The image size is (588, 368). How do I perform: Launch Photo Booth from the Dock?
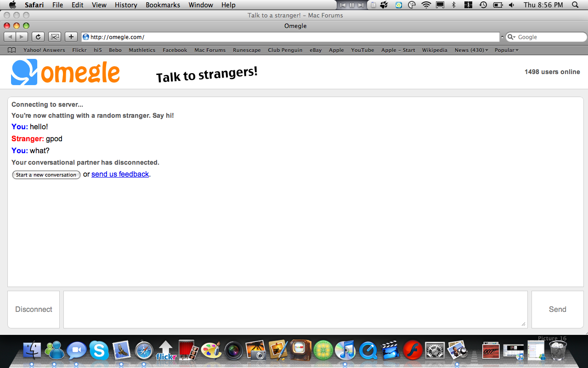188,351
